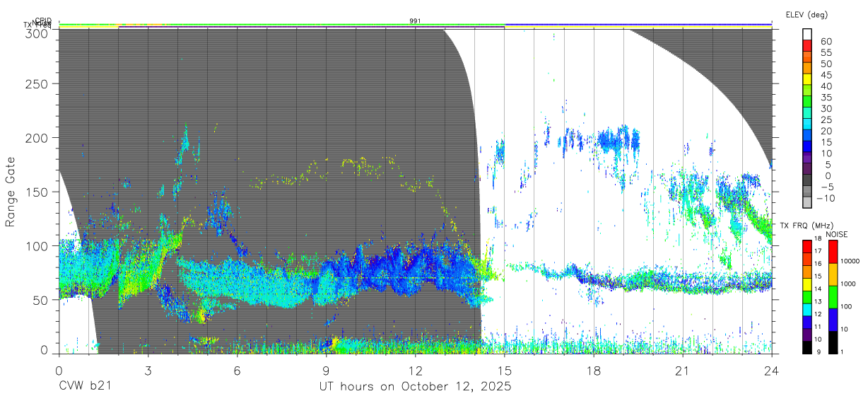868x401 pixels.
Task: Click the ELEV color bar label '45'
Action: click(825, 75)
